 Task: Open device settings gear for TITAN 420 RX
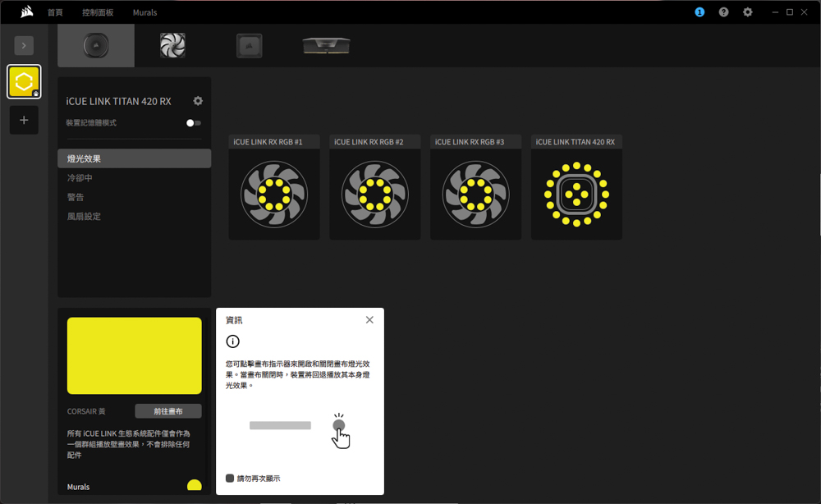point(198,101)
